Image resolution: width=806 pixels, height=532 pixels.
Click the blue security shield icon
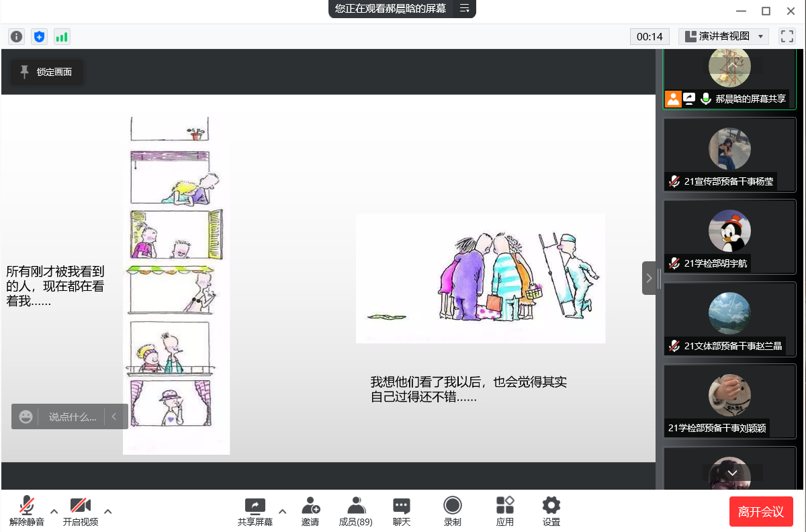pos(40,37)
